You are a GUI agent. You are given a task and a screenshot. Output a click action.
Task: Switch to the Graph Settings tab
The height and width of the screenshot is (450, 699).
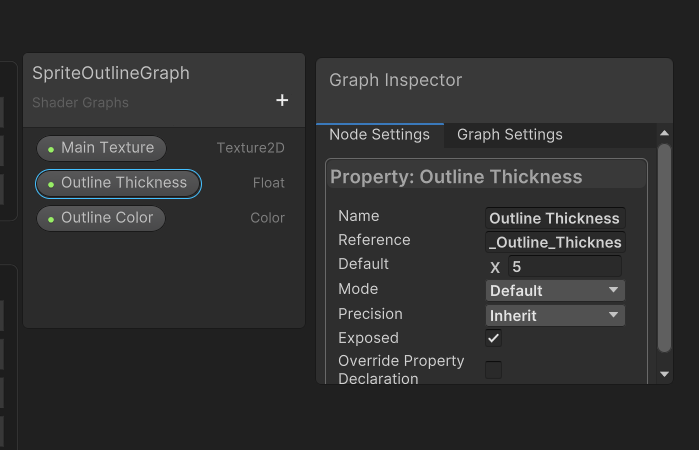(x=509, y=135)
